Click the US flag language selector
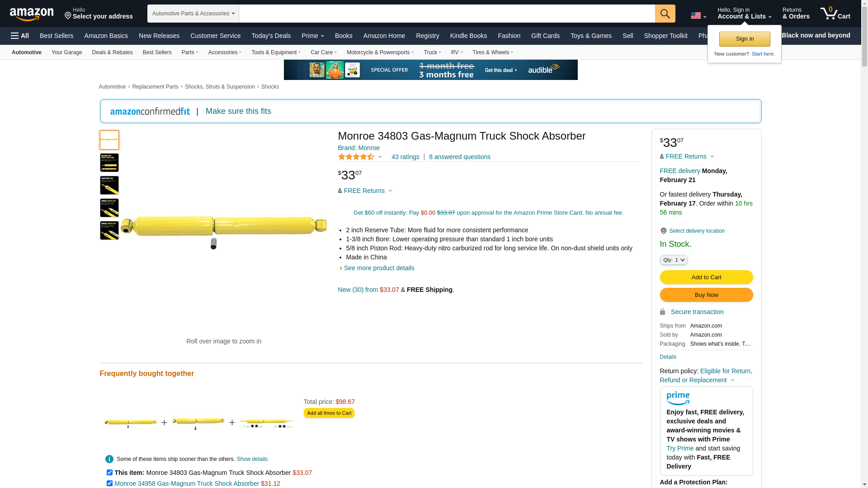The width and height of the screenshot is (868, 488). point(698,16)
